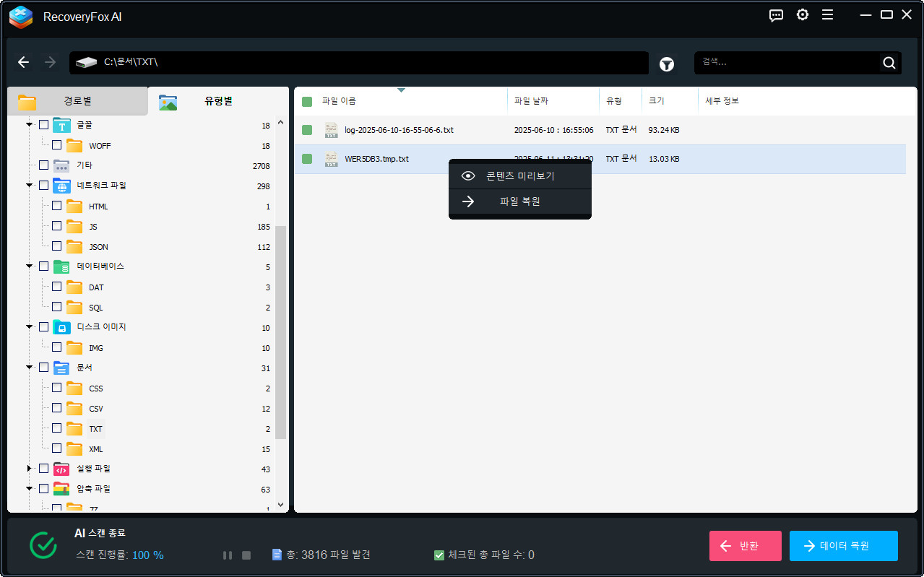The height and width of the screenshot is (577, 924).
Task: Toggle the select-all checkbox in file header
Action: point(307,101)
